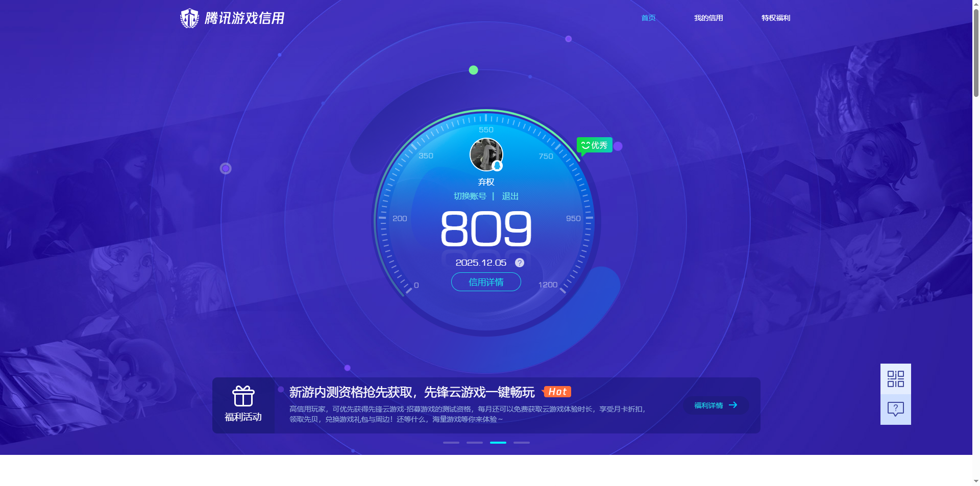The image size is (980, 486).
Task: Click the green 优秀 rating badge
Action: (x=595, y=145)
